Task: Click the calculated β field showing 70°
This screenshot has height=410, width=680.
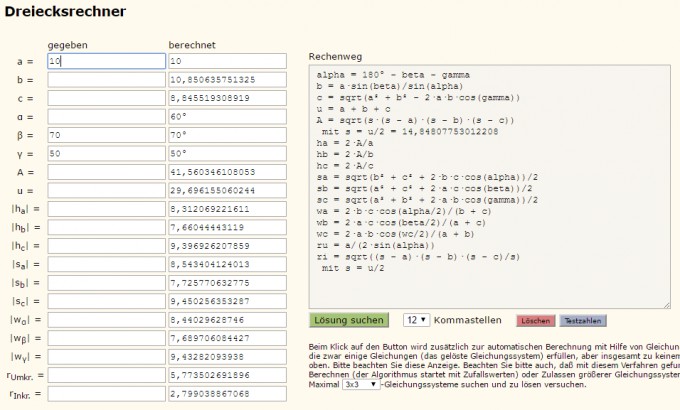Action: (227, 135)
